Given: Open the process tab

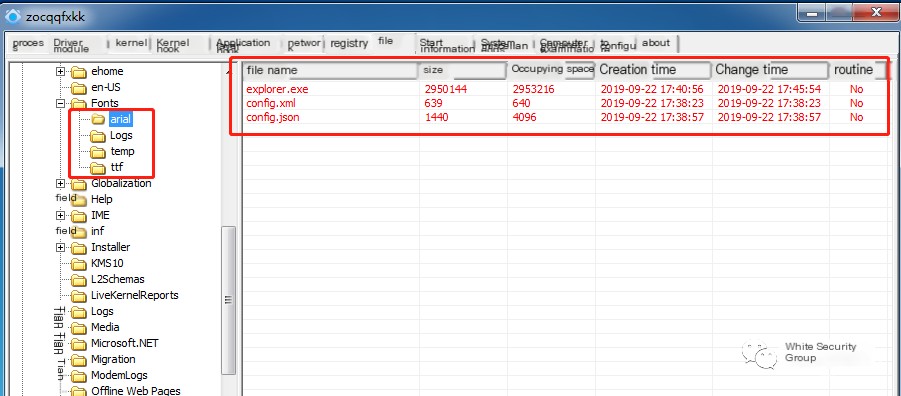Looking at the screenshot, I should click(28, 44).
